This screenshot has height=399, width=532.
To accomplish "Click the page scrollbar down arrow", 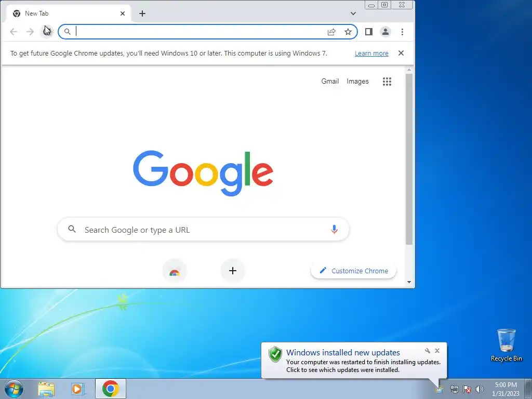I will point(409,282).
